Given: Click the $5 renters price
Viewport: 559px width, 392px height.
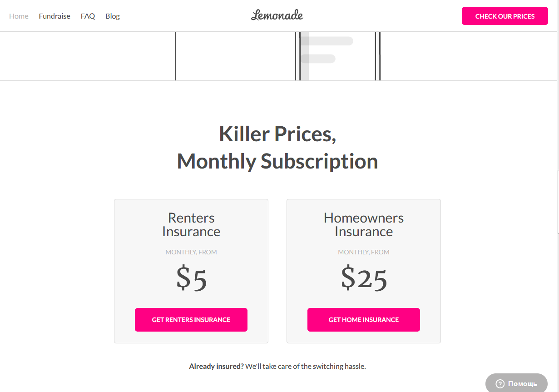Looking at the screenshot, I should tap(191, 278).
